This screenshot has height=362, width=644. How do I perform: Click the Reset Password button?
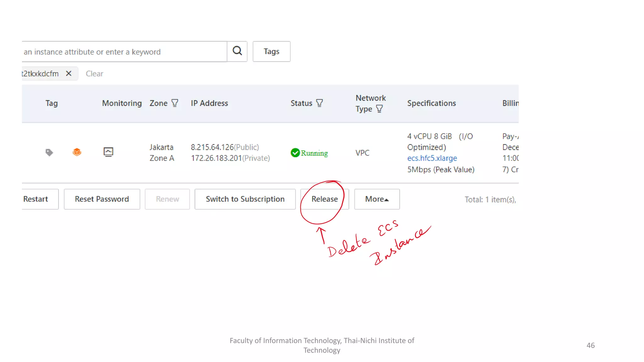(102, 199)
